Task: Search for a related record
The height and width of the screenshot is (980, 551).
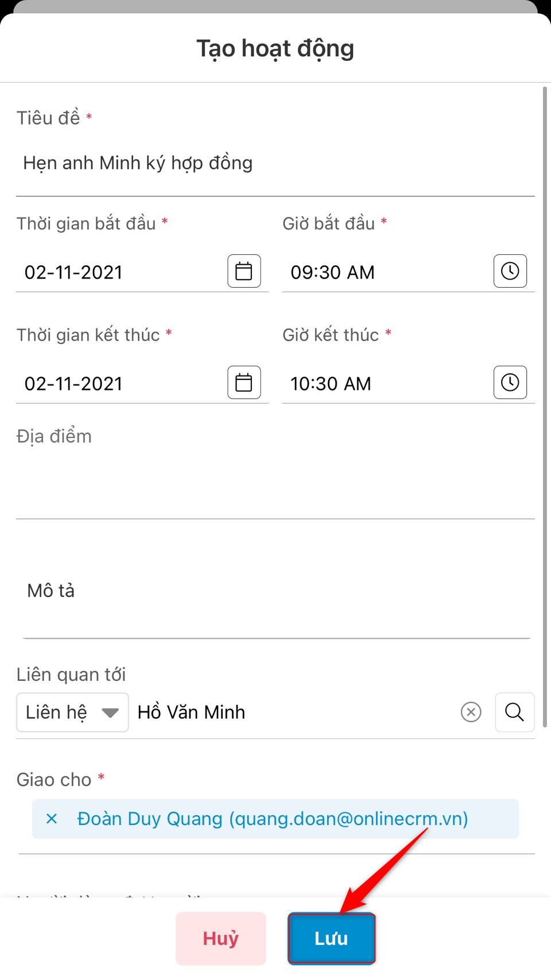Action: click(x=514, y=712)
